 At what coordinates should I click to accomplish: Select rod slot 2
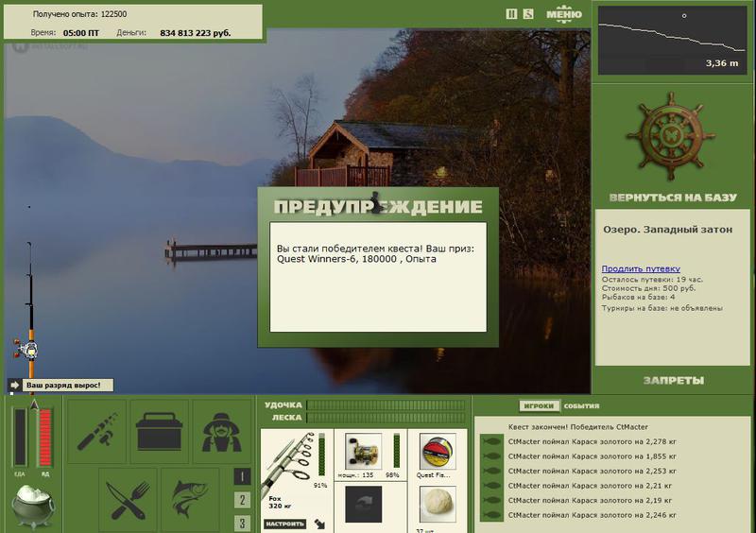242,500
